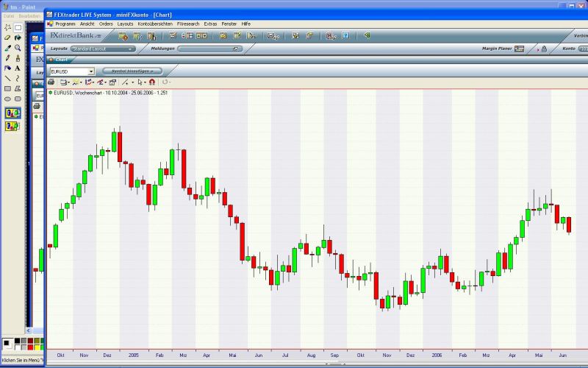Open the Fenster menu

click(x=229, y=24)
